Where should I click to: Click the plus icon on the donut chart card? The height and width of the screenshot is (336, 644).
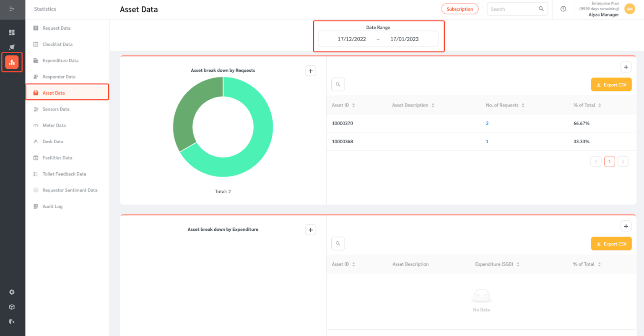click(x=310, y=70)
